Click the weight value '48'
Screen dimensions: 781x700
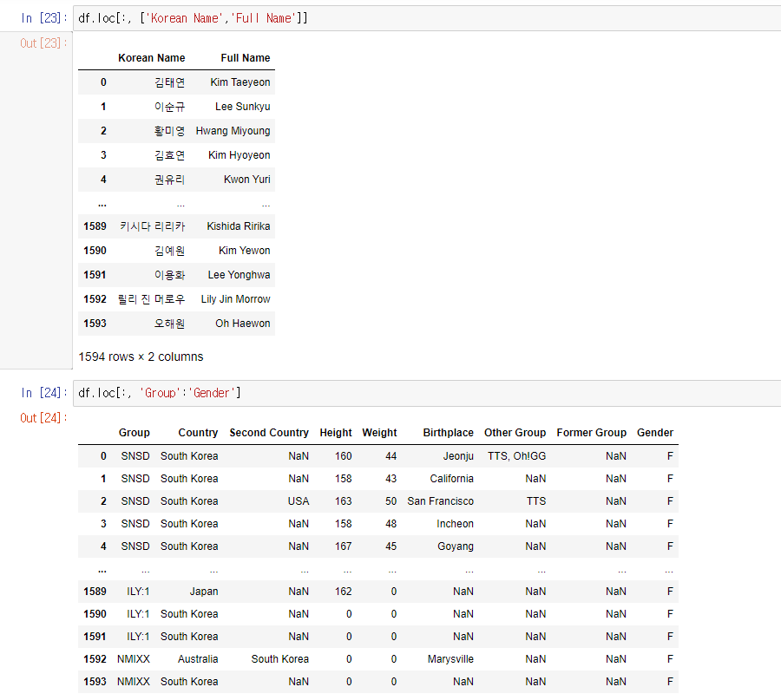[x=391, y=524]
